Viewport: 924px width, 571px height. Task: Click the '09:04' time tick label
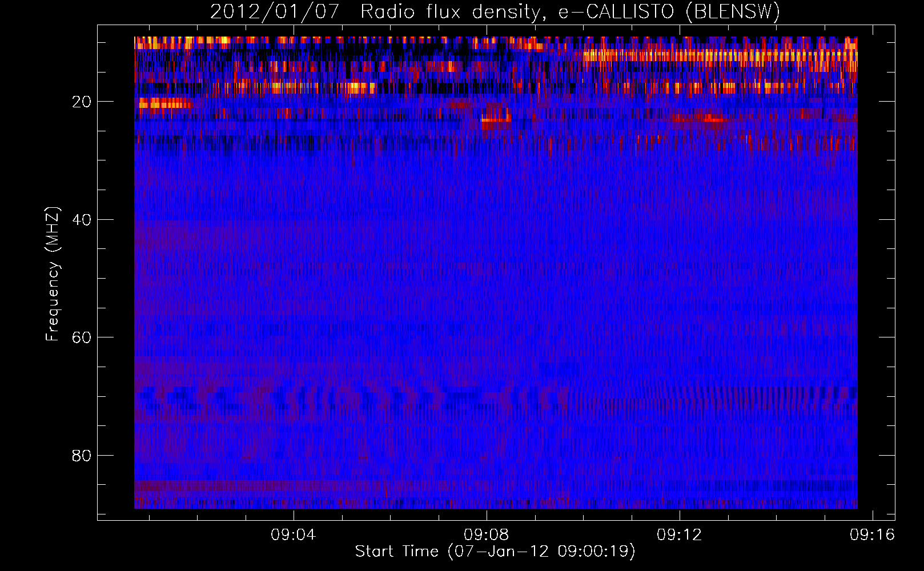click(x=293, y=534)
